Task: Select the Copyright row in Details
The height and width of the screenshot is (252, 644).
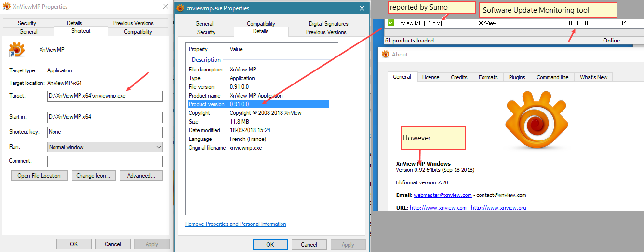Action: (x=258, y=113)
